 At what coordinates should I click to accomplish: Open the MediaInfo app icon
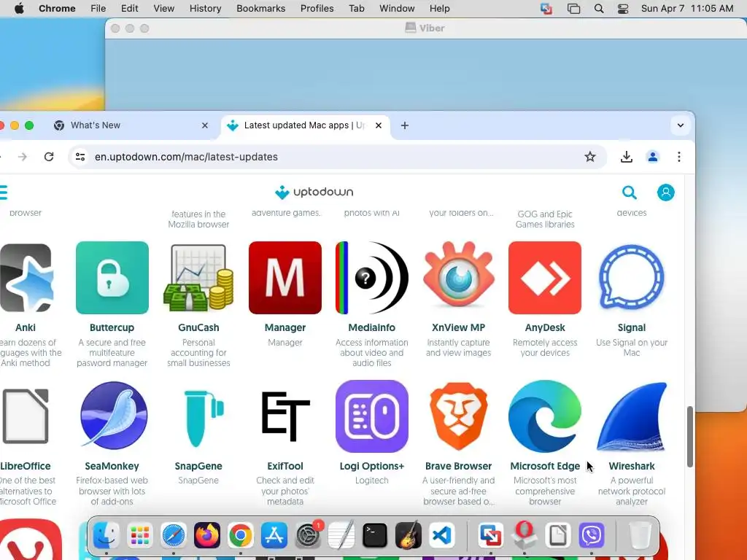click(x=371, y=278)
